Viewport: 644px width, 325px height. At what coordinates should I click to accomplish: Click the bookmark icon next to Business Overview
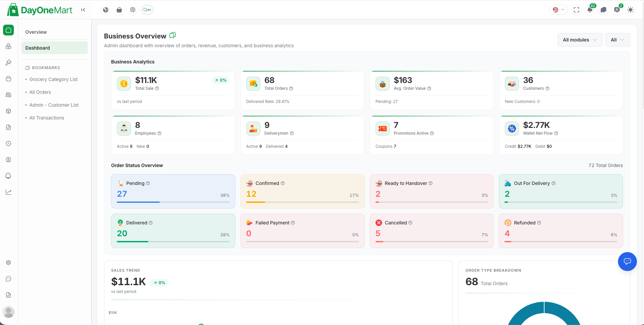coord(173,35)
